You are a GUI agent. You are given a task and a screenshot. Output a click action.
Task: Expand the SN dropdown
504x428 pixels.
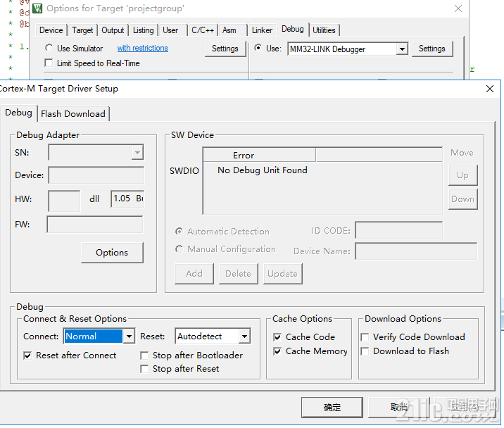[137, 153]
